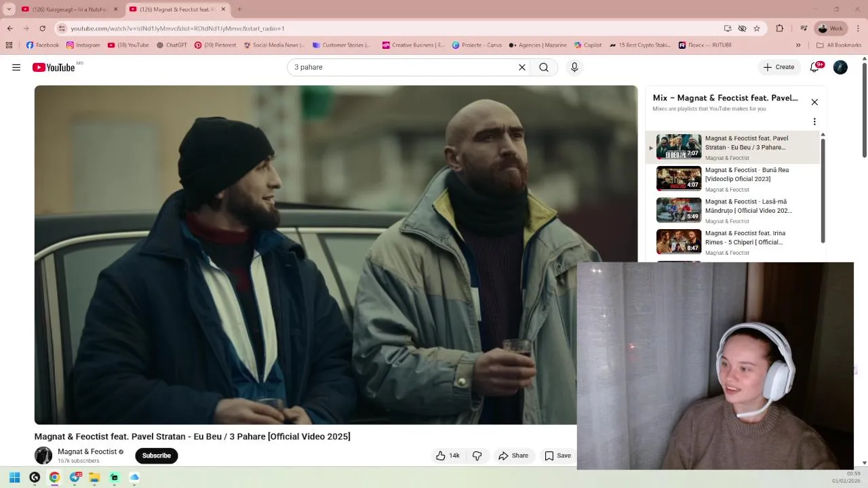Viewport: 868px width, 488px height.
Task: Expand the tab search dropdown arrow
Action: (x=9, y=9)
